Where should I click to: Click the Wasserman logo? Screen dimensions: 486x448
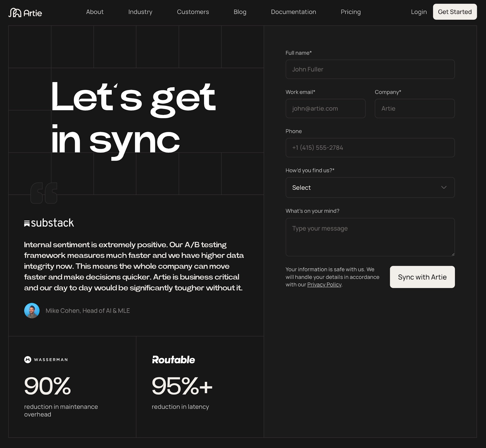coord(46,360)
